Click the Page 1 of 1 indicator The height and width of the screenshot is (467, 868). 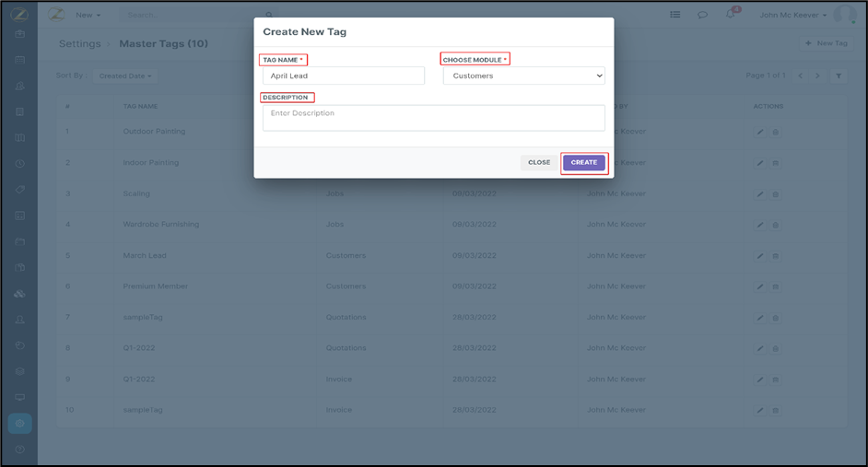click(766, 76)
